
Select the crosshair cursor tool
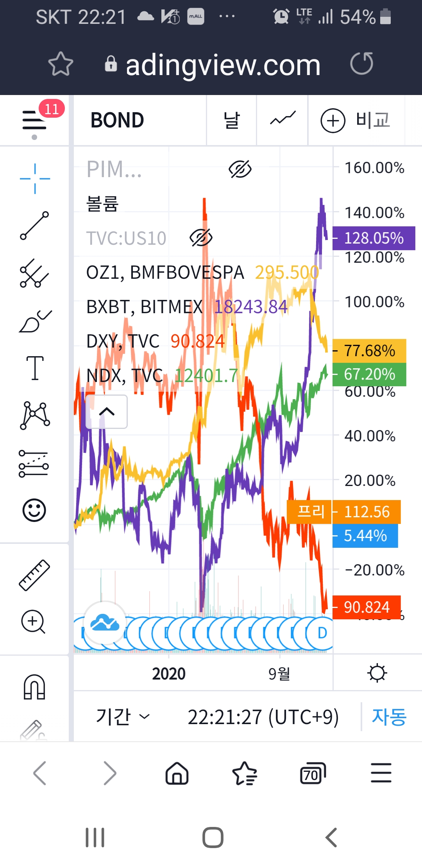tap(35, 179)
